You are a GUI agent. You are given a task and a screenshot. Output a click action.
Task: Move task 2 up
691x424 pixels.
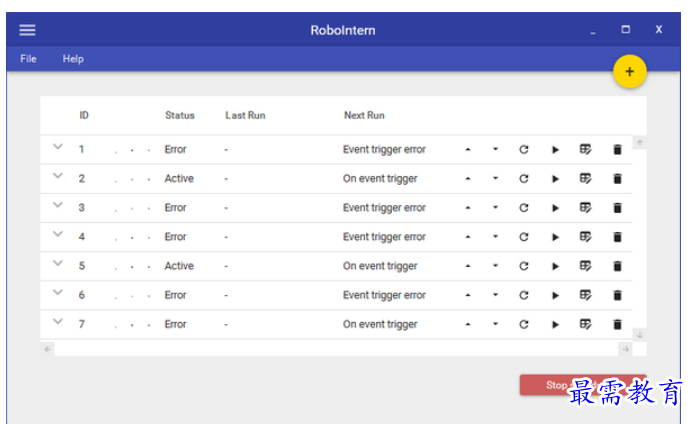click(x=468, y=179)
